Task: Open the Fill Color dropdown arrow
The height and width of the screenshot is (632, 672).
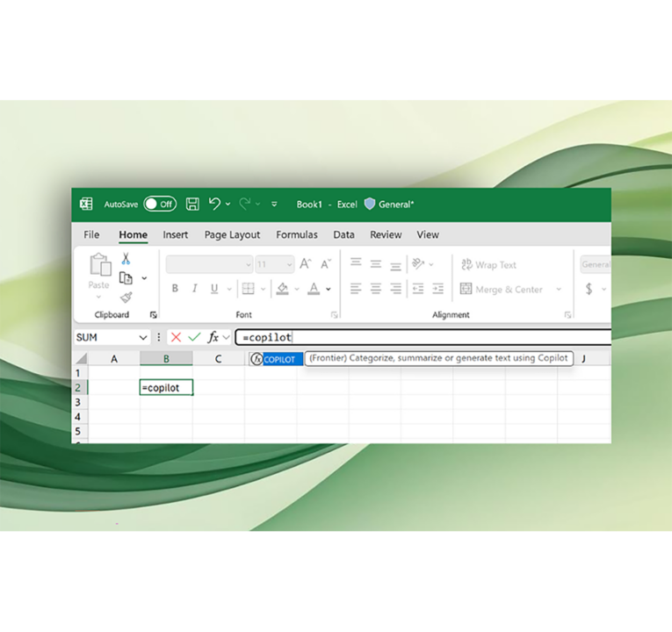Action: point(297,289)
